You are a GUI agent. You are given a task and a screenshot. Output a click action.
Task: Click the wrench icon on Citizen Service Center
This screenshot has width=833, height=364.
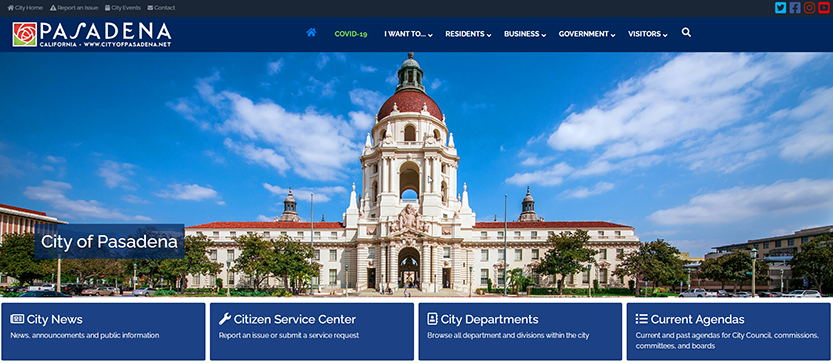tap(225, 319)
